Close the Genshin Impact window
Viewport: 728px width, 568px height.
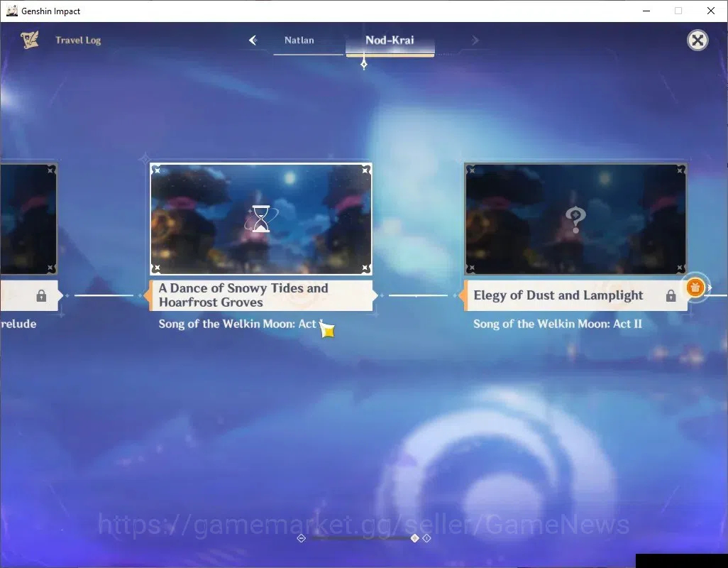[x=711, y=11]
